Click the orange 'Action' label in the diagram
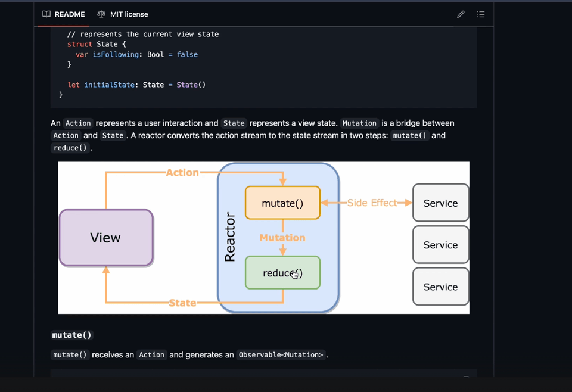 pos(182,173)
